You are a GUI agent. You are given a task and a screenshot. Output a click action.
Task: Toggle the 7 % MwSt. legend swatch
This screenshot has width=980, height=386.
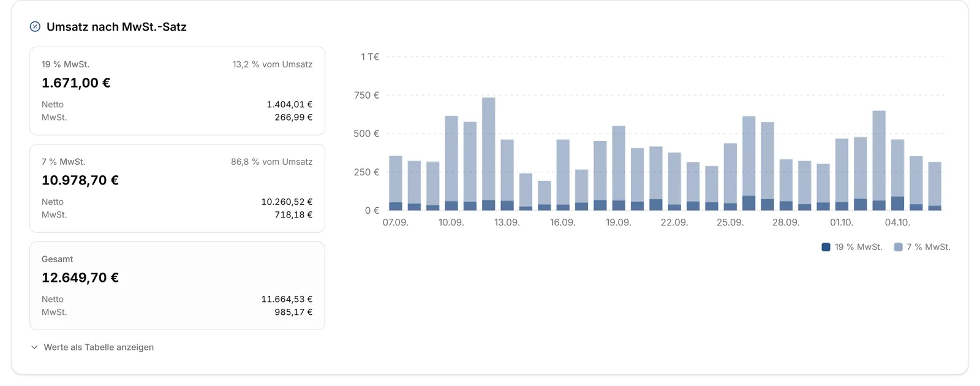point(898,247)
